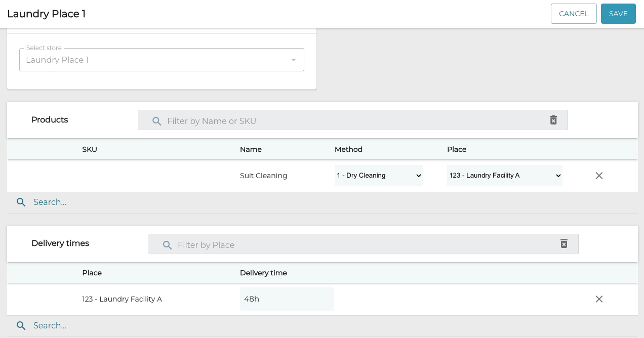Image resolution: width=644 pixels, height=338 pixels.
Task: Click the magnifier icon in the Products filter
Action: pyautogui.click(x=156, y=121)
